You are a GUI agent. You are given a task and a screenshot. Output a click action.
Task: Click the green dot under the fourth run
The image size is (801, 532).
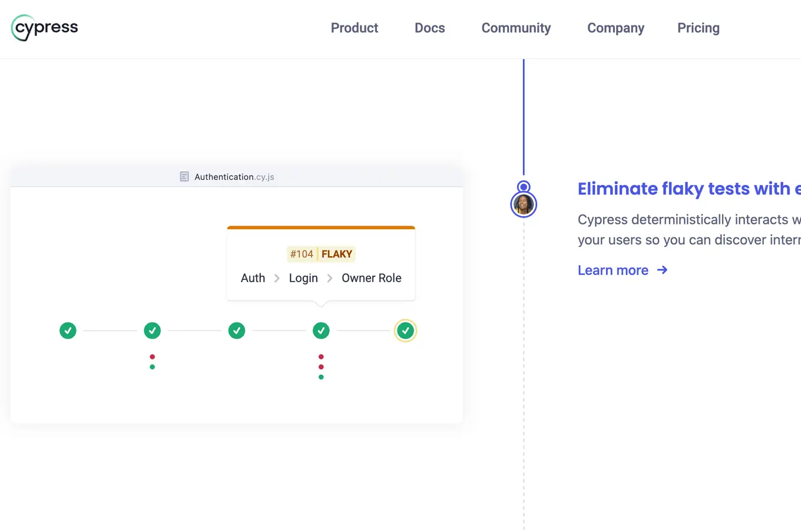(x=321, y=376)
